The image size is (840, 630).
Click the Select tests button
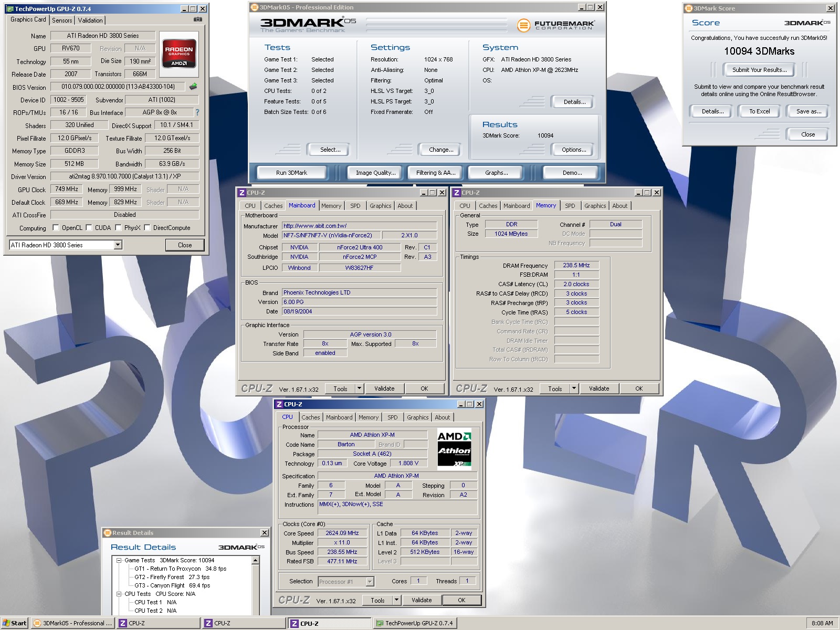click(330, 150)
